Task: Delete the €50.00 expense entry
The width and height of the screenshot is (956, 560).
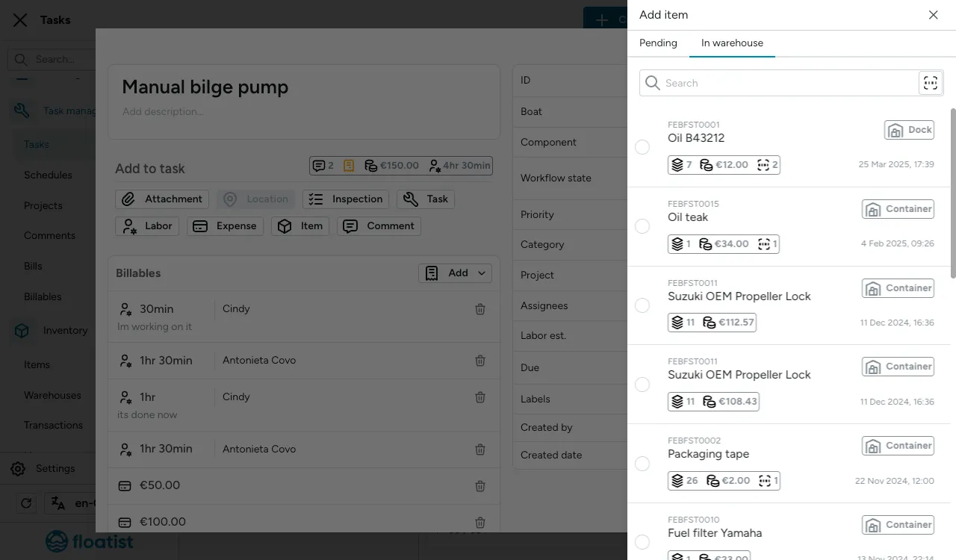Action: tap(480, 486)
